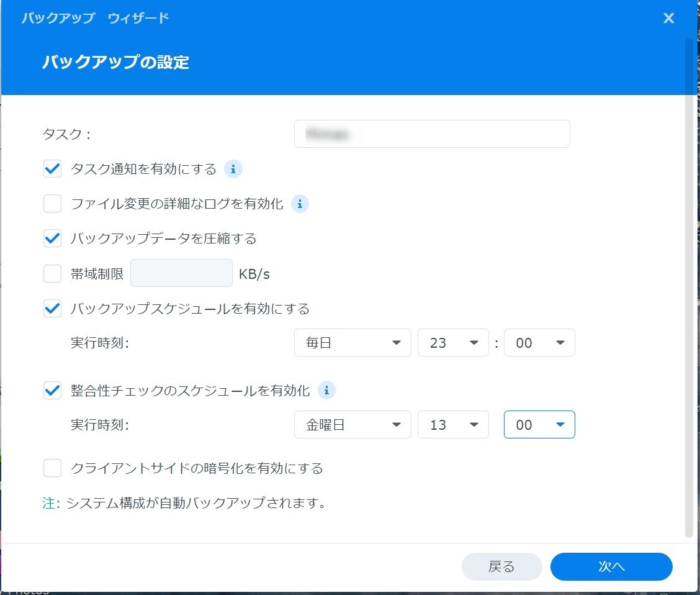Uncheck タスク通知を有効にする checkbox
This screenshot has width=700, height=595.
point(53,169)
